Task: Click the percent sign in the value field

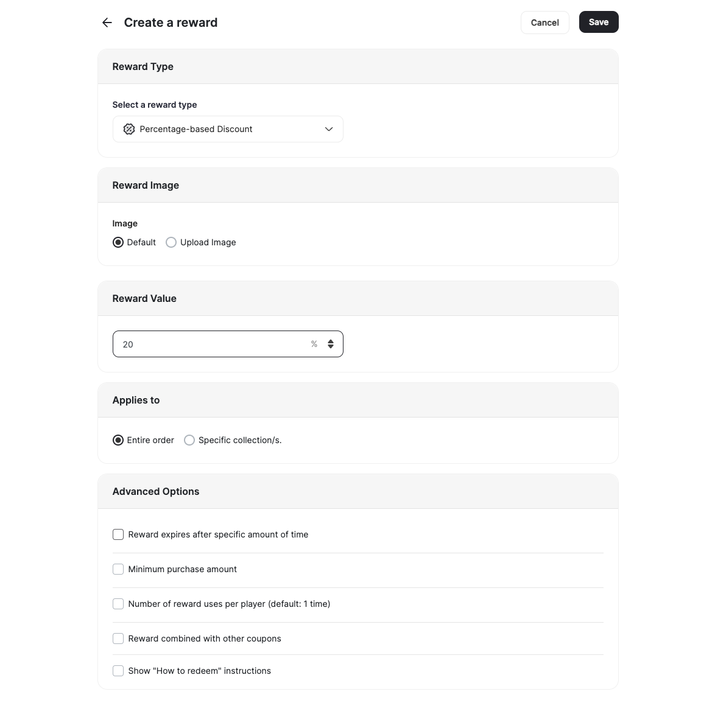Action: (x=314, y=344)
